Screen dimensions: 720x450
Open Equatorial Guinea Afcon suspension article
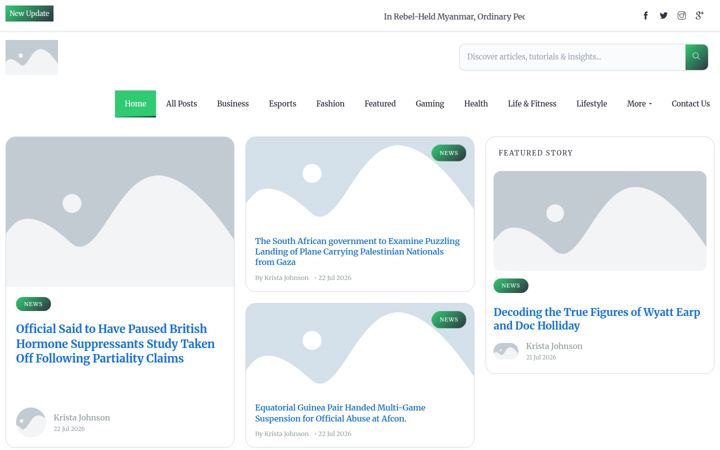(x=340, y=413)
